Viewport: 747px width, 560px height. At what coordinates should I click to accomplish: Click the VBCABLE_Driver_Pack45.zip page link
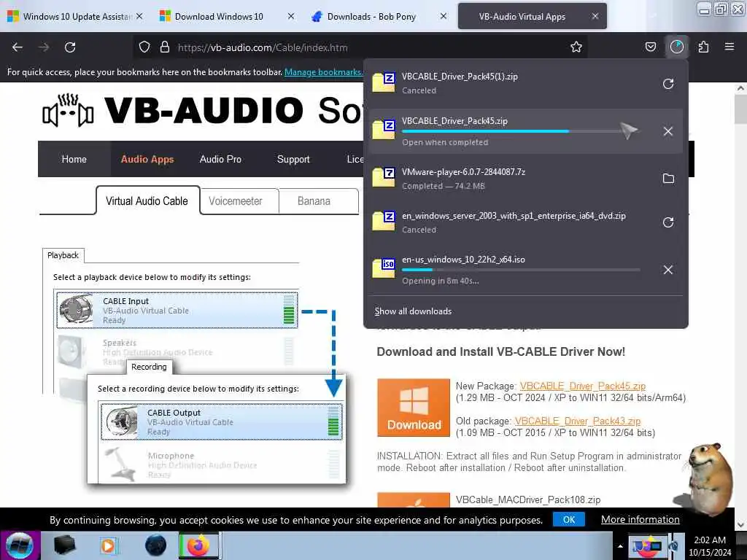point(582,386)
